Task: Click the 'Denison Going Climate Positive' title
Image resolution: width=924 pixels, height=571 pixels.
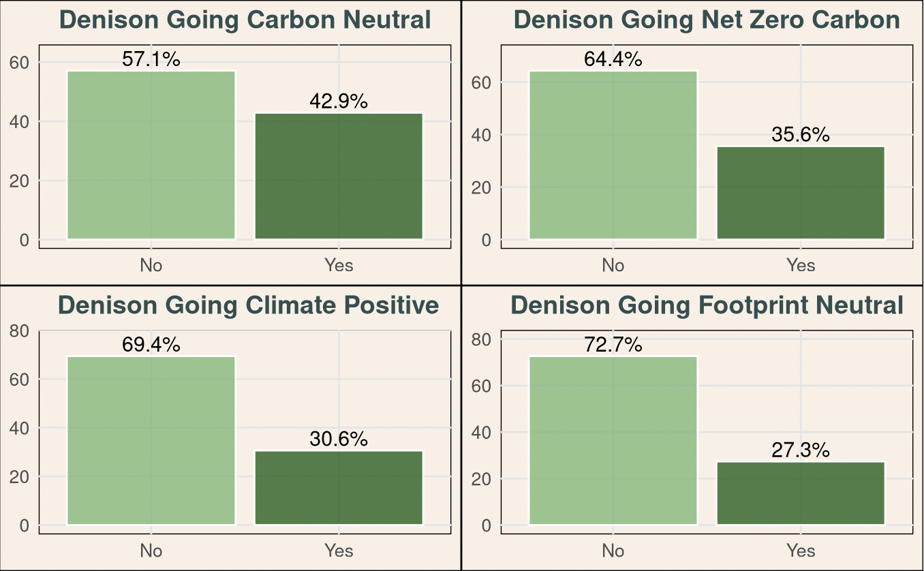Action: [249, 305]
